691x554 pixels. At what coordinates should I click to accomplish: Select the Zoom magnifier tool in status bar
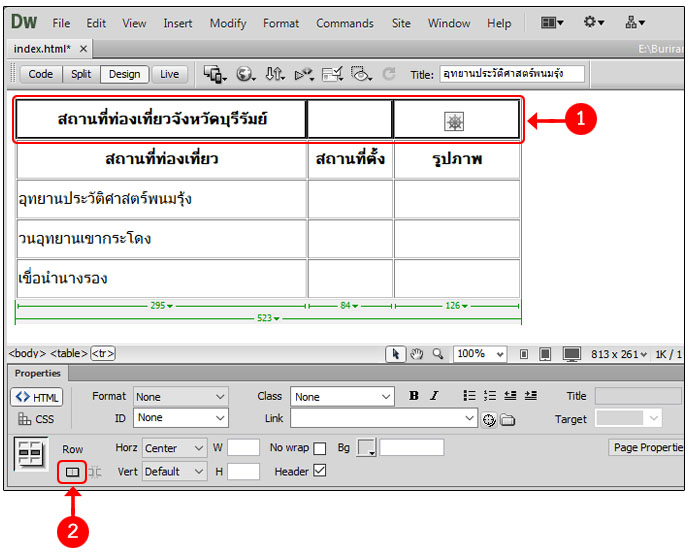coord(435,354)
